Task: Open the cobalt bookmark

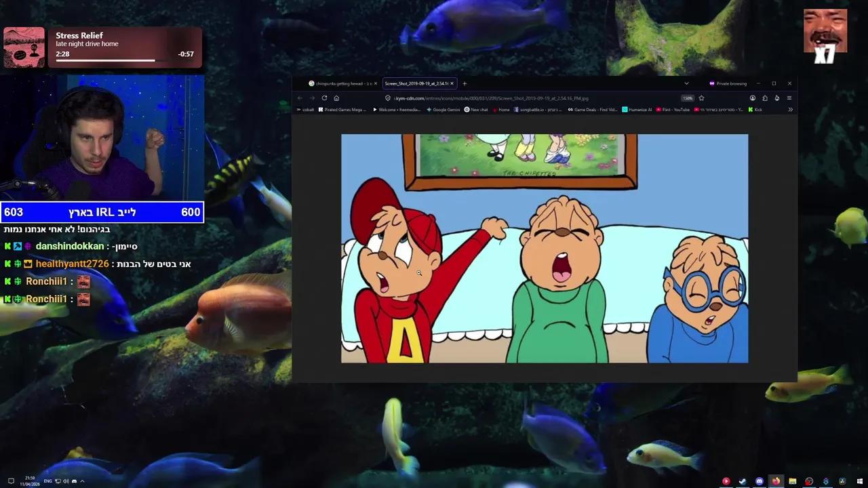Action: tap(304, 110)
